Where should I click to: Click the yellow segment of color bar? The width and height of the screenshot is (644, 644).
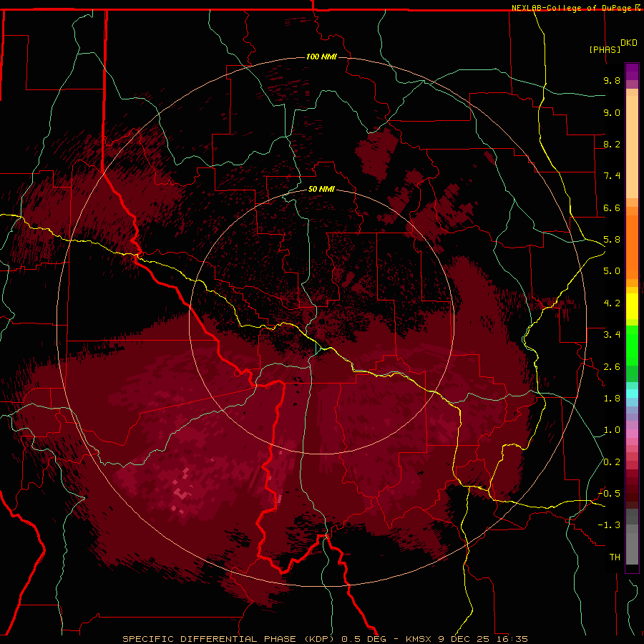tap(632, 306)
